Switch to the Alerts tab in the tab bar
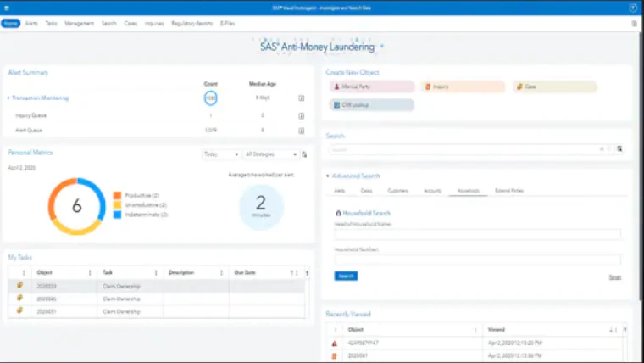644x363 pixels. click(x=31, y=24)
